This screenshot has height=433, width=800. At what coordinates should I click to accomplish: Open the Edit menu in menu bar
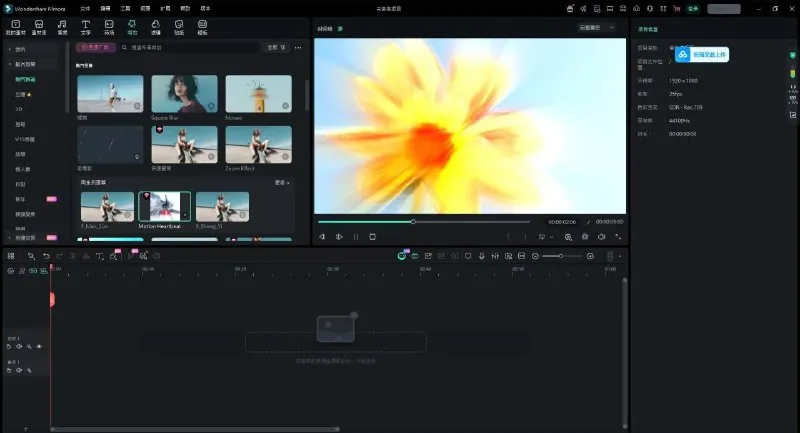(x=105, y=8)
